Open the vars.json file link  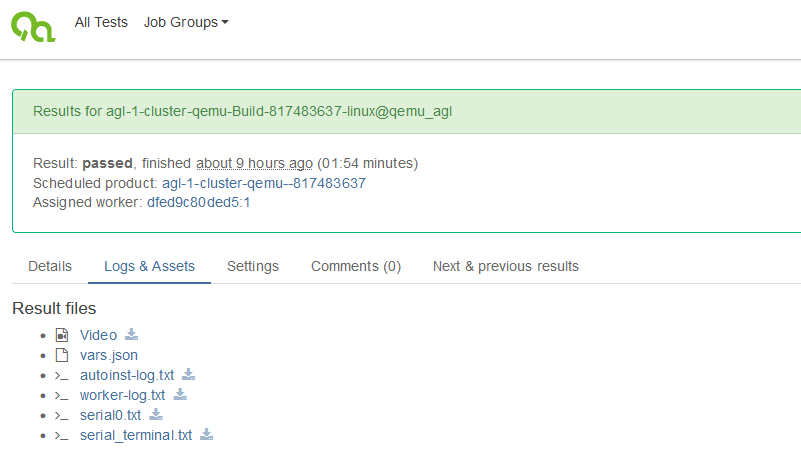[x=109, y=355]
